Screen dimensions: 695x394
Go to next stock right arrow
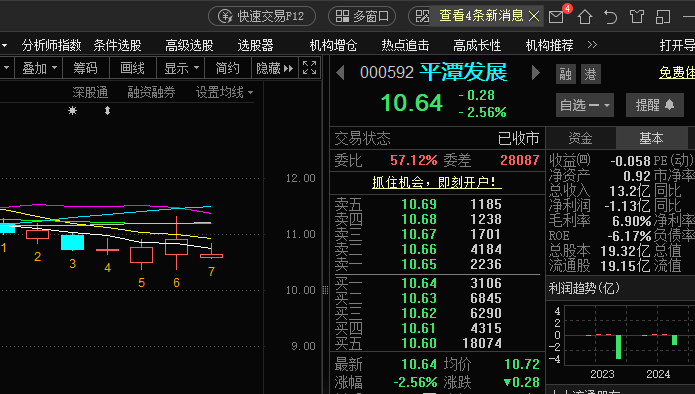(535, 72)
